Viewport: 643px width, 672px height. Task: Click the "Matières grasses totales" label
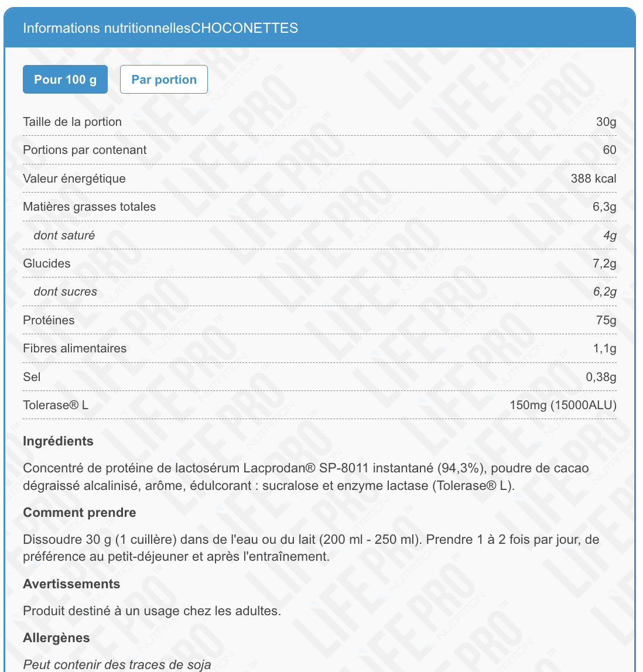pyautogui.click(x=89, y=207)
